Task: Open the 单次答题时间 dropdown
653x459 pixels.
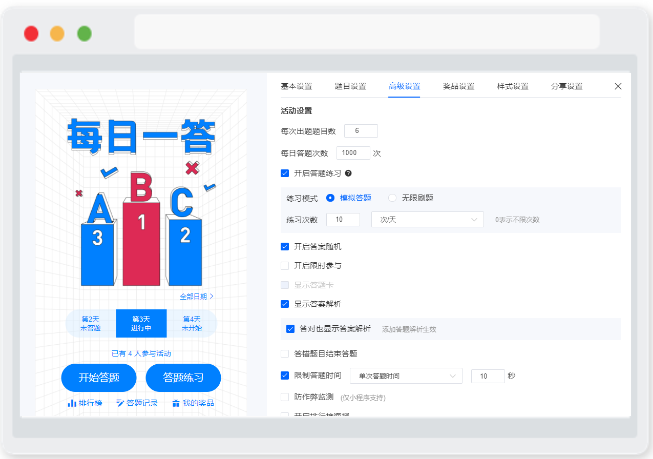Action: pyautogui.click(x=406, y=376)
